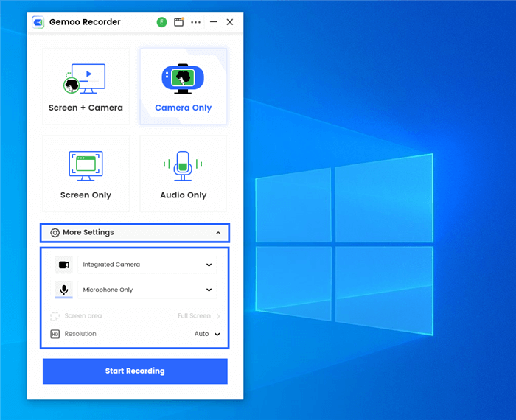Click the Start Recording button
Viewport: 516px width, 420px height.
[135, 371]
